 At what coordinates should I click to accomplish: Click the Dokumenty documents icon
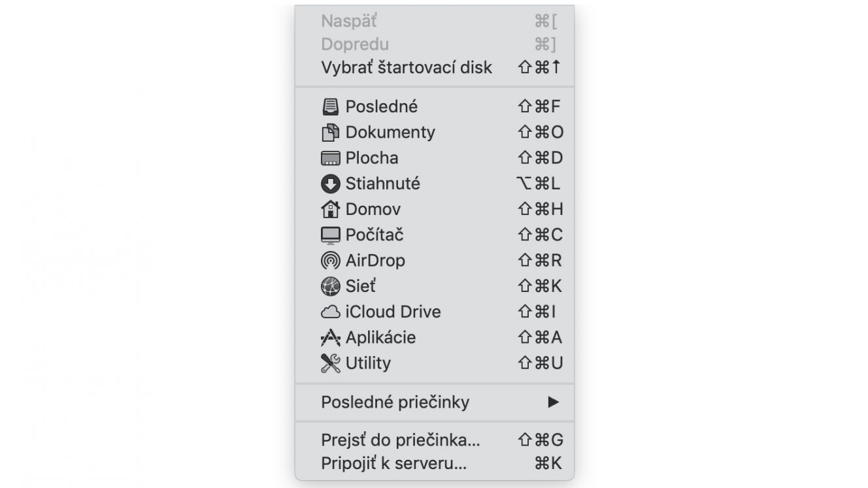331,133
